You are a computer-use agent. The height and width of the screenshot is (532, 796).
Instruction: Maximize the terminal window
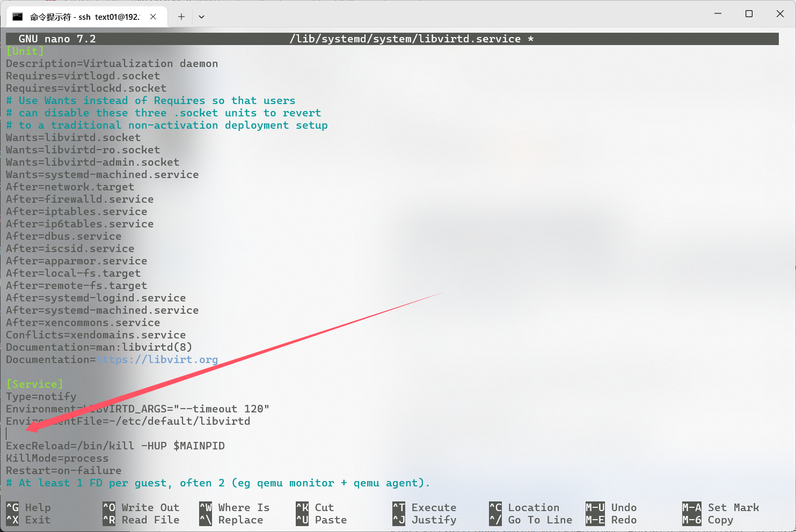(x=749, y=14)
